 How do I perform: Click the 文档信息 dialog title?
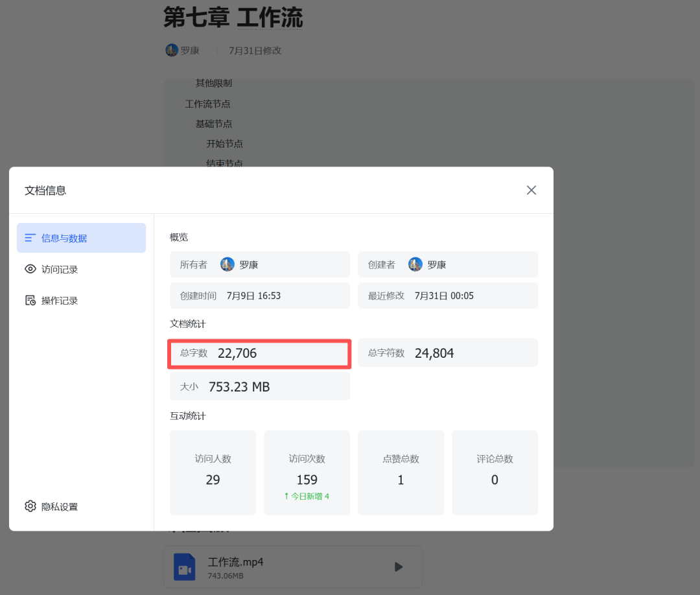click(x=45, y=191)
